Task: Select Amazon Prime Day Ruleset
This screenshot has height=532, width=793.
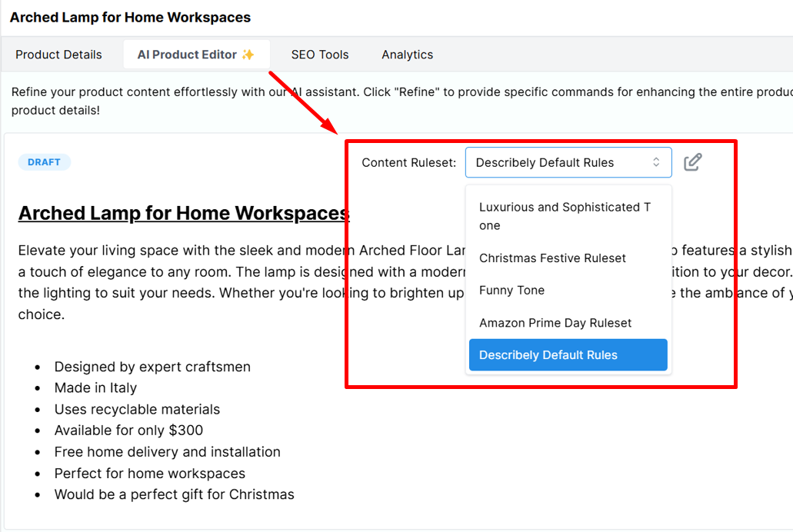Action: point(568,323)
